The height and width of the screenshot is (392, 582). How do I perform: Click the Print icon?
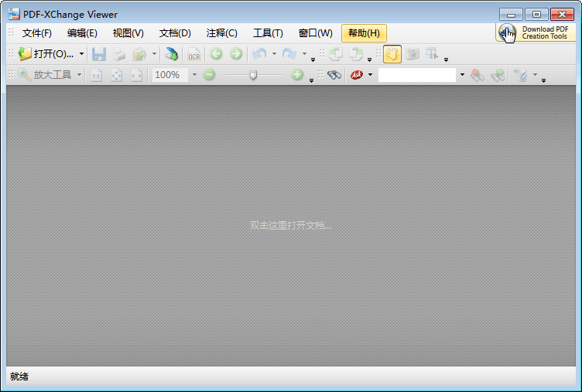tap(118, 54)
